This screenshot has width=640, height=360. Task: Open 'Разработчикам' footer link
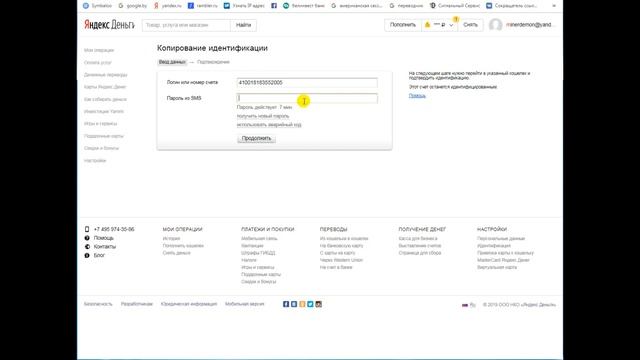coord(137,304)
